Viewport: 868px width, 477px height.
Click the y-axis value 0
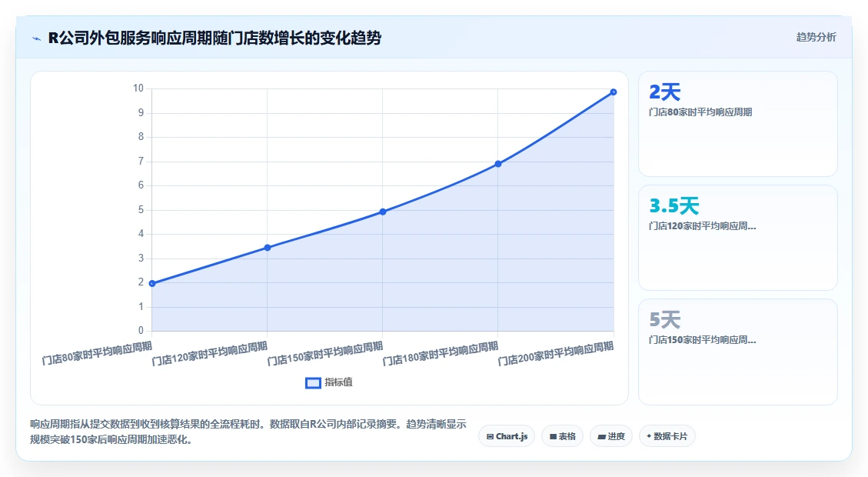pyautogui.click(x=141, y=331)
